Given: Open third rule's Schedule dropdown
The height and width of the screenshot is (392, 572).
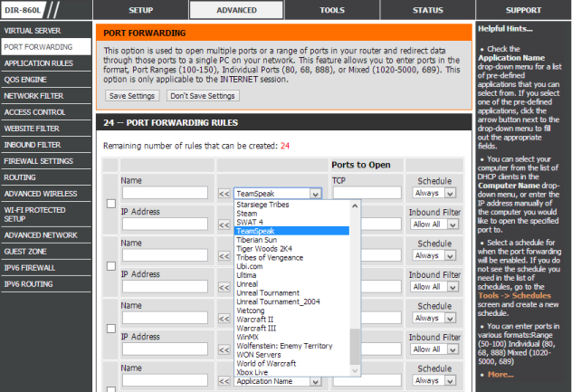Looking at the screenshot, I should [x=434, y=318].
